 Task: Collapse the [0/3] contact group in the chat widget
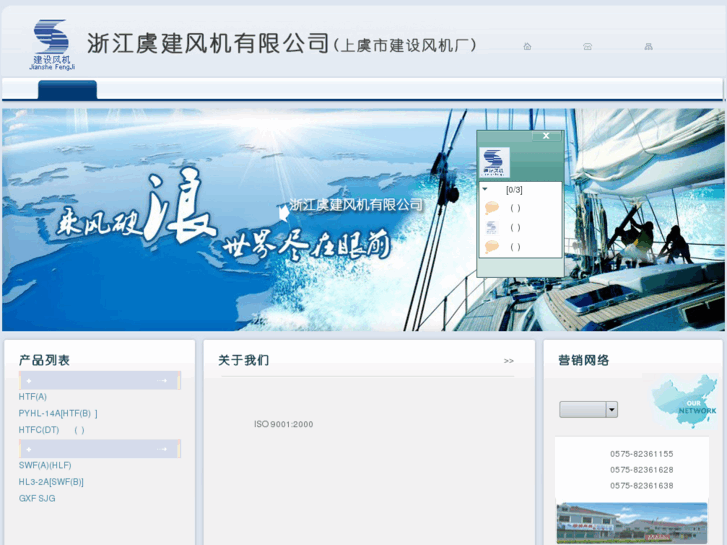(x=485, y=189)
